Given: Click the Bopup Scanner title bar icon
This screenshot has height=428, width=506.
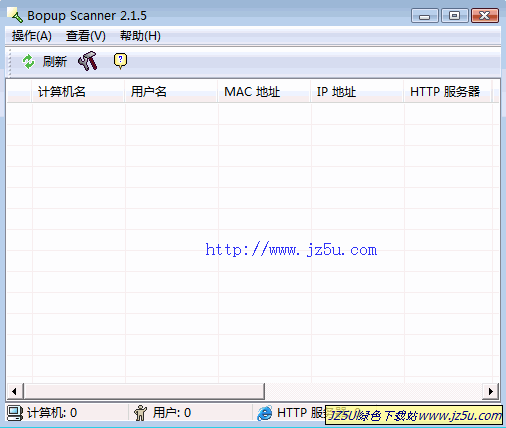Looking at the screenshot, I should point(15,15).
